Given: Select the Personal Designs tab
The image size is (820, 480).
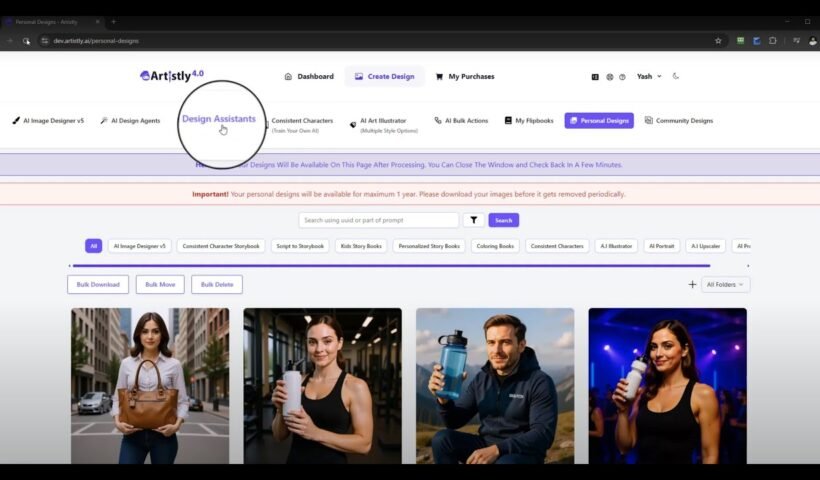Looking at the screenshot, I should coord(599,120).
